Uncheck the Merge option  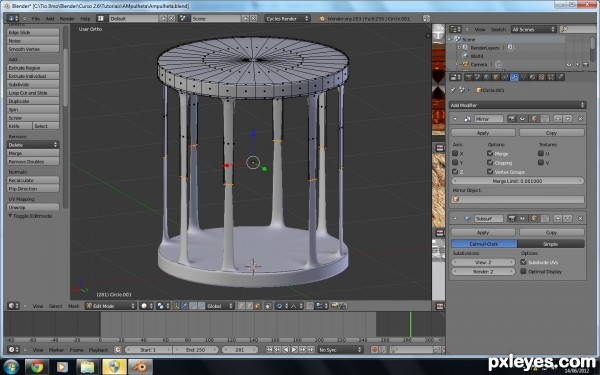(490, 153)
